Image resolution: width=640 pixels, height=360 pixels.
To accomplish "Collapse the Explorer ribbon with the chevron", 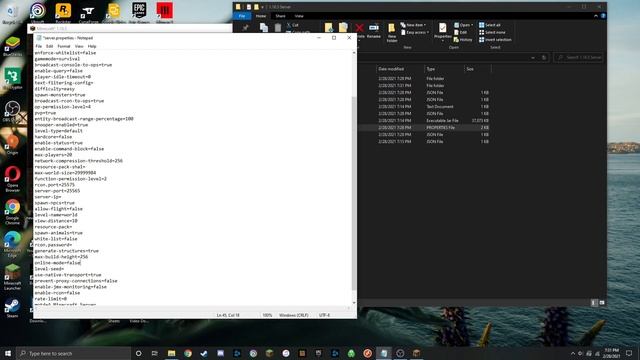I will pyautogui.click(x=596, y=16).
